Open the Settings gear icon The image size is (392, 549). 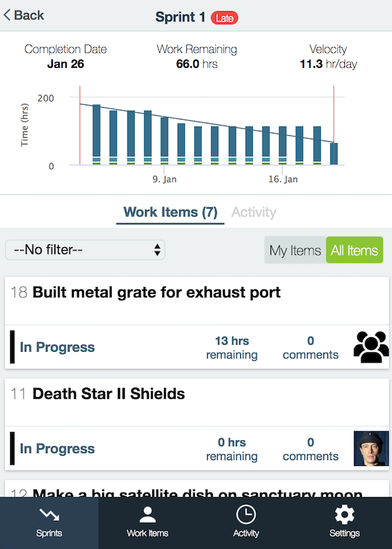tap(344, 514)
